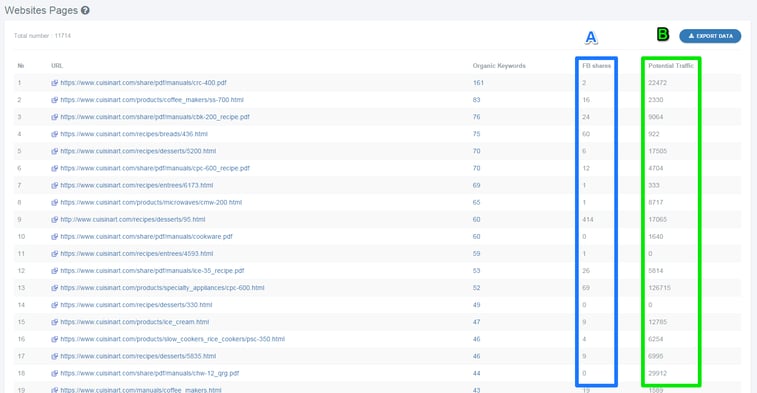Screen dimensions: 757x393
Task: Click external link icon for cookware.pdf row
Action: click(x=55, y=237)
